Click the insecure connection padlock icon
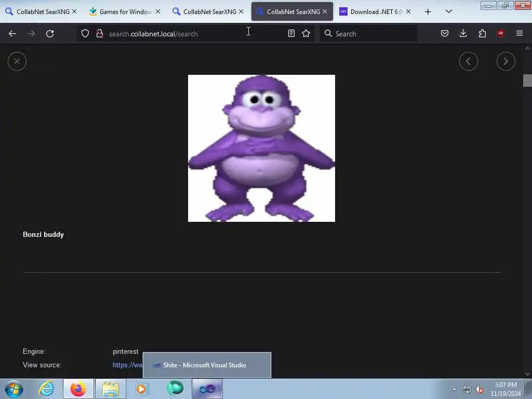The image size is (532, 399). click(x=99, y=33)
